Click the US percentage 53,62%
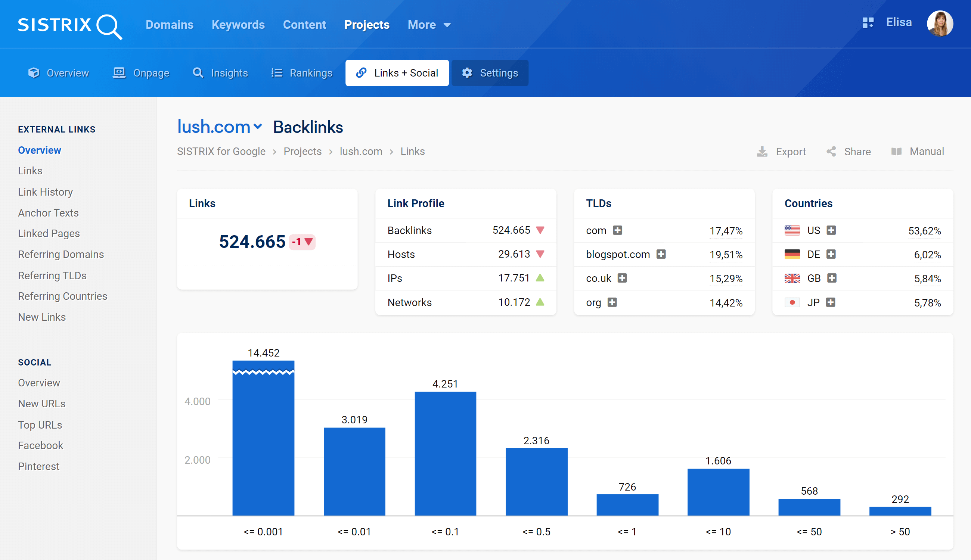The image size is (971, 560). coord(924,231)
